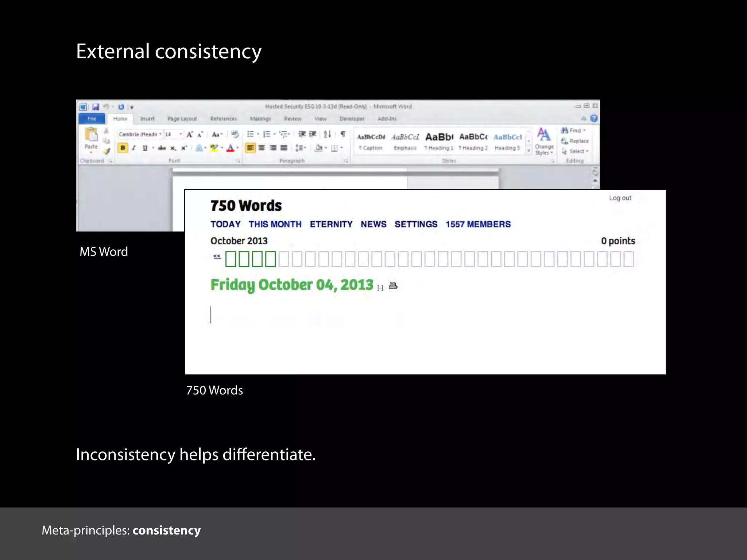Open ETERNITY in 750 Words navigation
Screen dimensions: 747x560
[331, 224]
